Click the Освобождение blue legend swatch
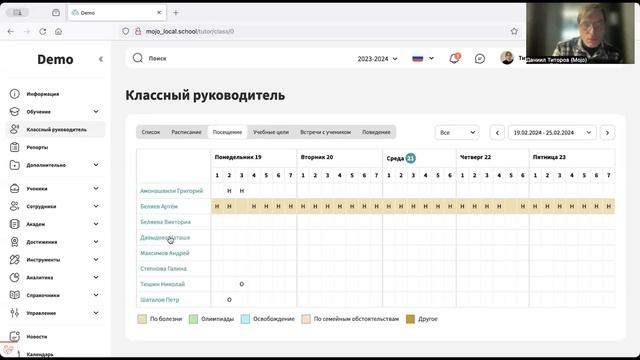 tap(245, 319)
